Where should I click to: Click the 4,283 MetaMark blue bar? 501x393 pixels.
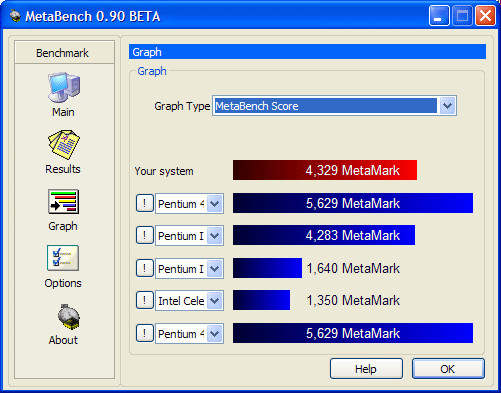coord(324,235)
